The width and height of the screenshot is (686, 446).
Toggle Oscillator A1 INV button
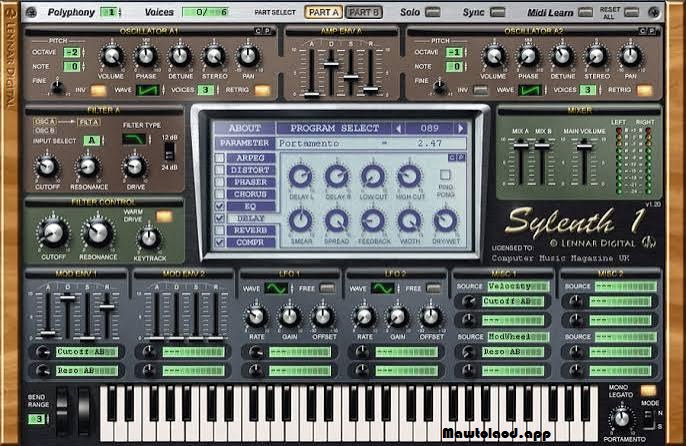pos(98,91)
